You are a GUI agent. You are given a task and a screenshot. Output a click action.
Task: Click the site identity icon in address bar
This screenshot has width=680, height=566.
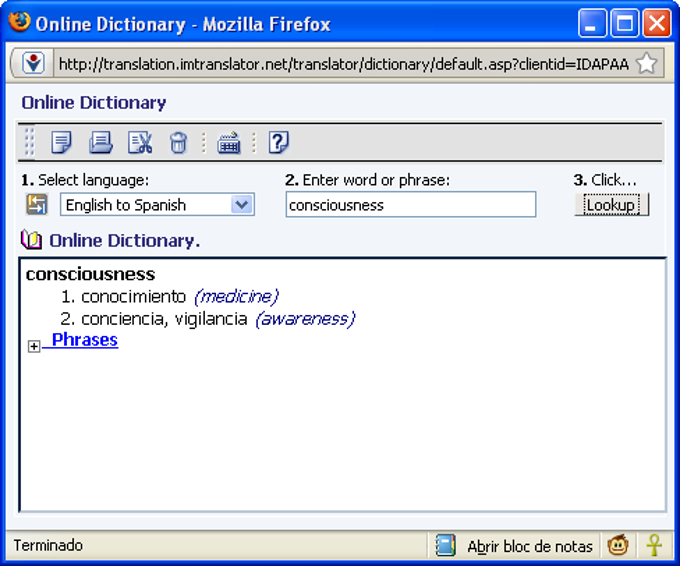(x=33, y=64)
